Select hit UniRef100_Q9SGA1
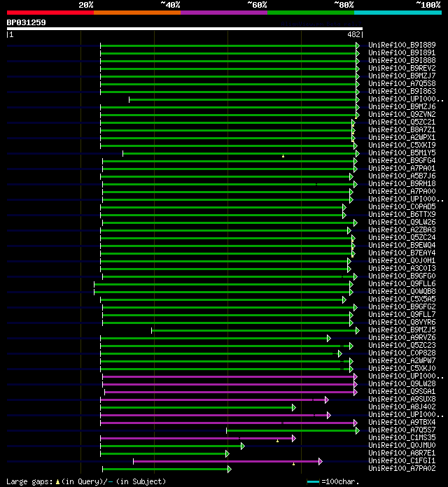This screenshot has width=448, height=487. pos(402,391)
